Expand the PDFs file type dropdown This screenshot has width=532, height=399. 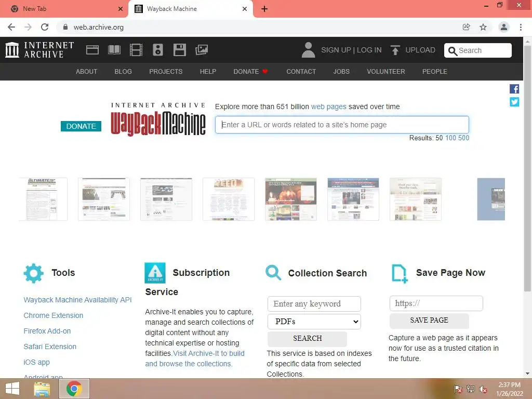pos(314,321)
